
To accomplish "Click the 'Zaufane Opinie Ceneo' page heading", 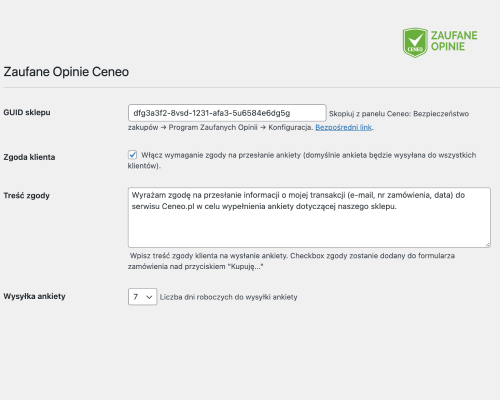I will [x=66, y=72].
